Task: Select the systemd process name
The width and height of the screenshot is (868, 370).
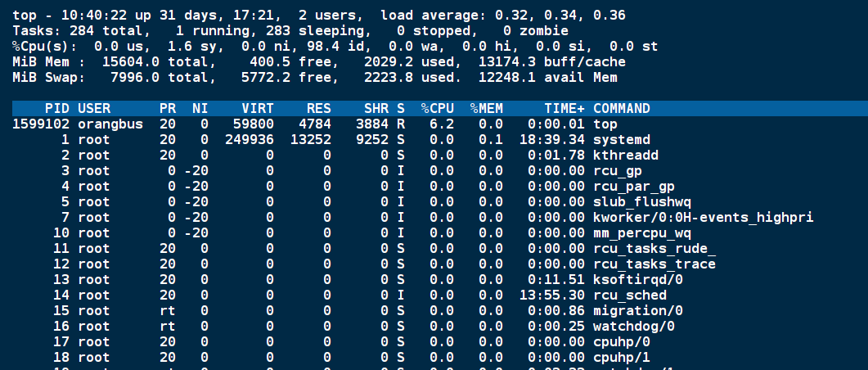Action: pos(622,140)
